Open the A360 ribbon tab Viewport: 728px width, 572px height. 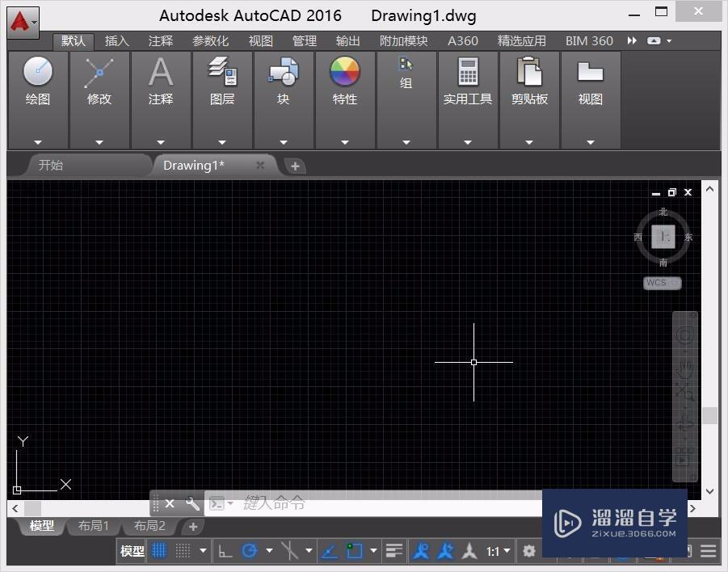[x=463, y=41]
